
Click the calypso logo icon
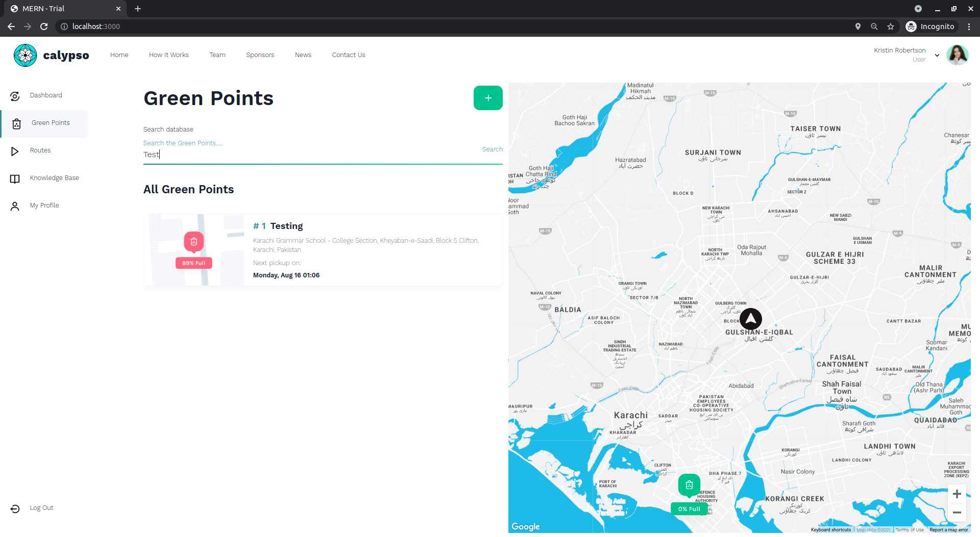[x=25, y=55]
